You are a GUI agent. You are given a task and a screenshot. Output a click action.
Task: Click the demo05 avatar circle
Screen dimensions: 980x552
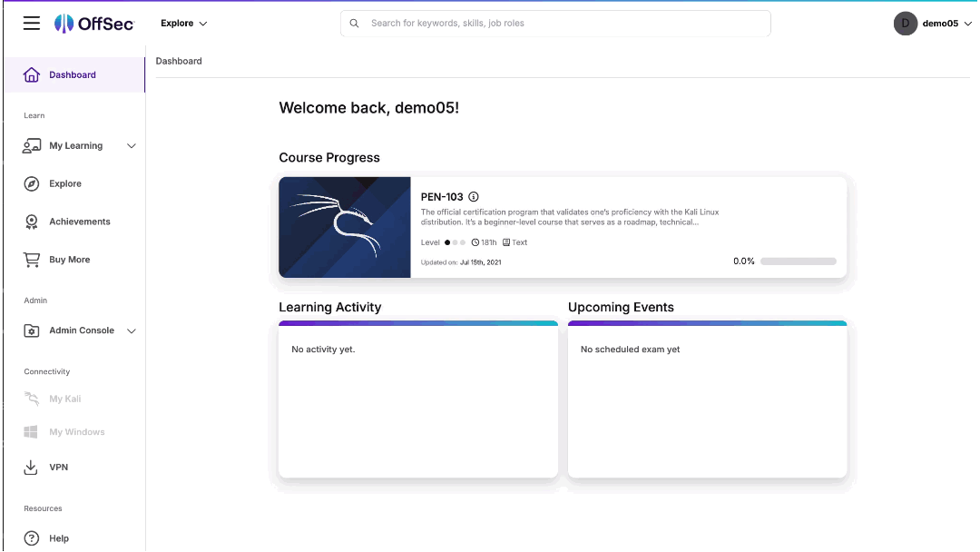(905, 23)
